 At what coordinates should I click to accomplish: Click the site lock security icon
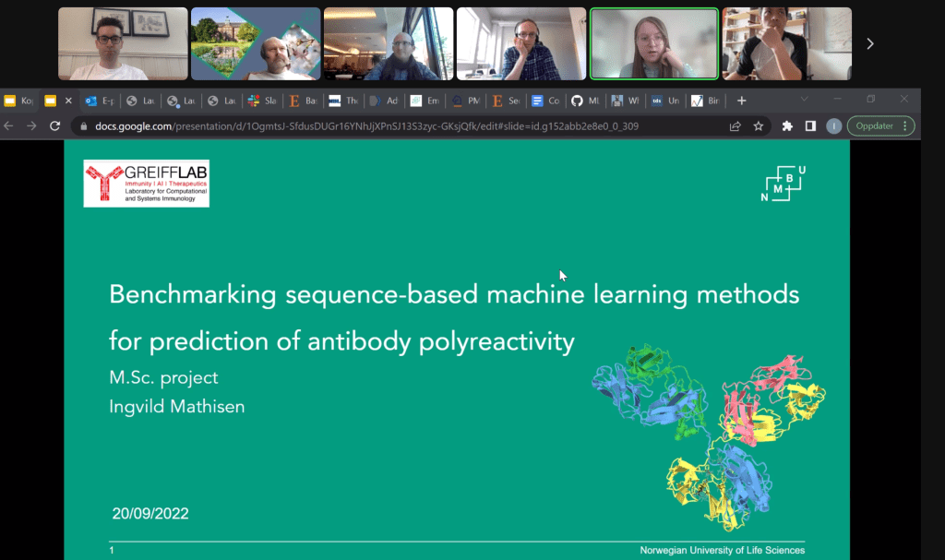point(85,126)
